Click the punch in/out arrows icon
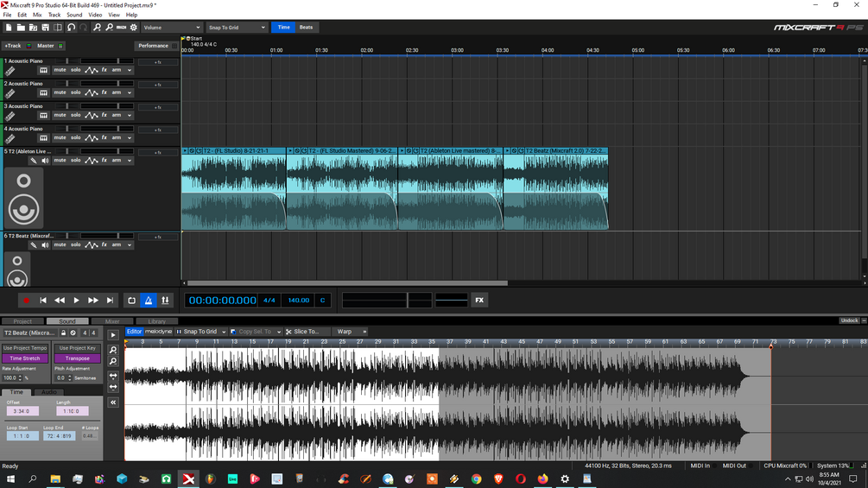The height and width of the screenshot is (488, 868). 165,301
